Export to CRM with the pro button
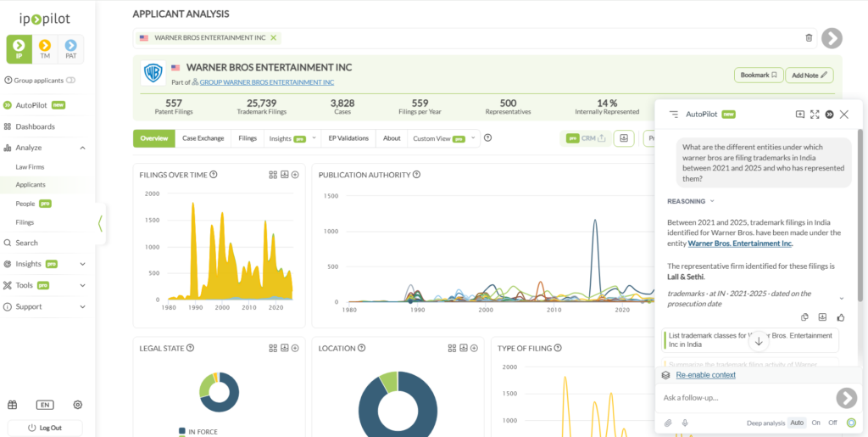Image resolution: width=868 pixels, height=437 pixels. (586, 138)
